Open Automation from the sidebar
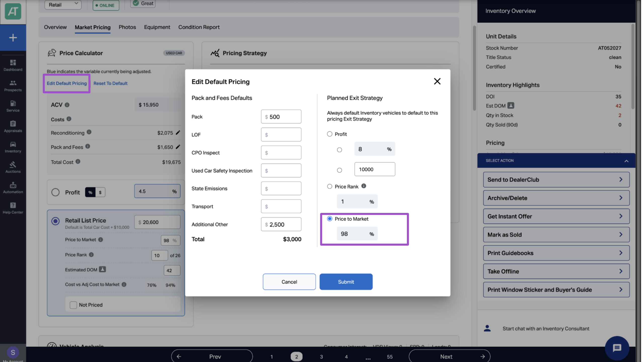Viewport: 644px width, 362px height. point(13,188)
